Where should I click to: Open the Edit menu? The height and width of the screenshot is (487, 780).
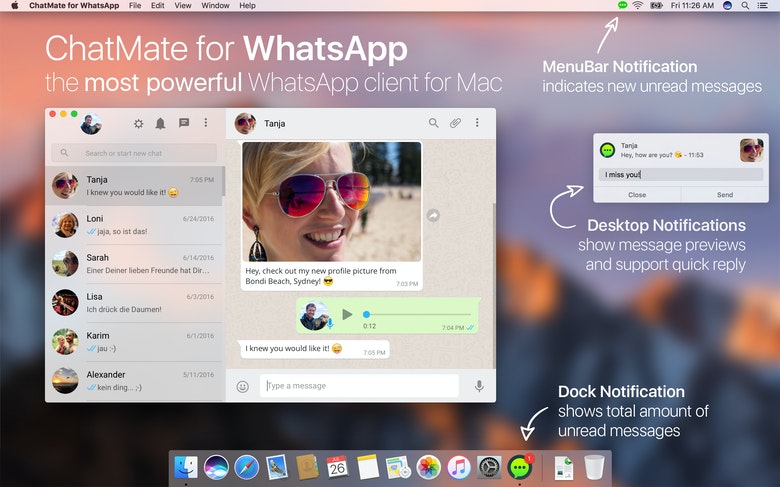pyautogui.click(x=158, y=5)
